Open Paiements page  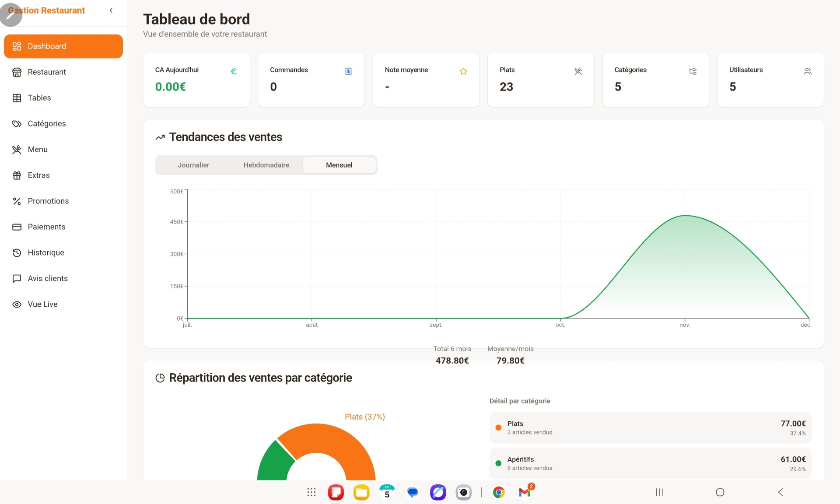tap(63, 227)
